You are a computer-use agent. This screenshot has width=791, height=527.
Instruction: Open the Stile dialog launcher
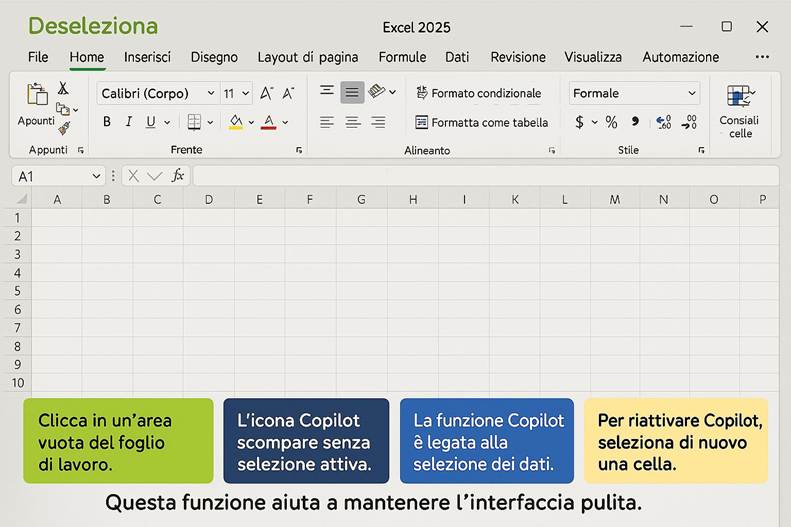pos(701,150)
